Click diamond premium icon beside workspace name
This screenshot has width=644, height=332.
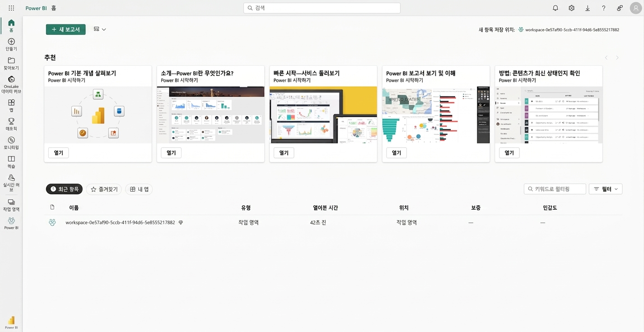tap(181, 222)
